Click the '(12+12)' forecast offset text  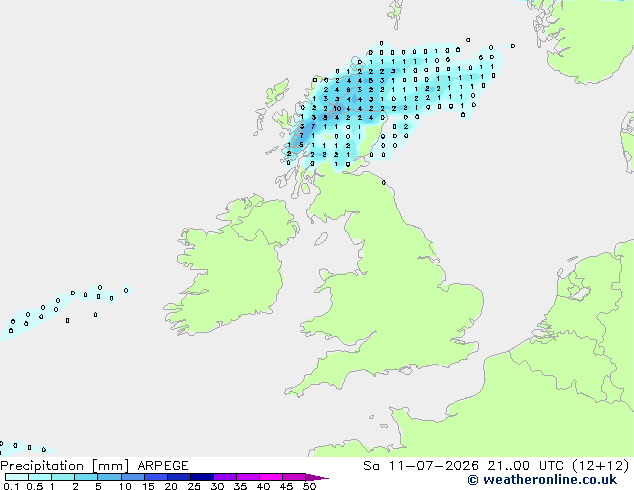tap(601, 466)
